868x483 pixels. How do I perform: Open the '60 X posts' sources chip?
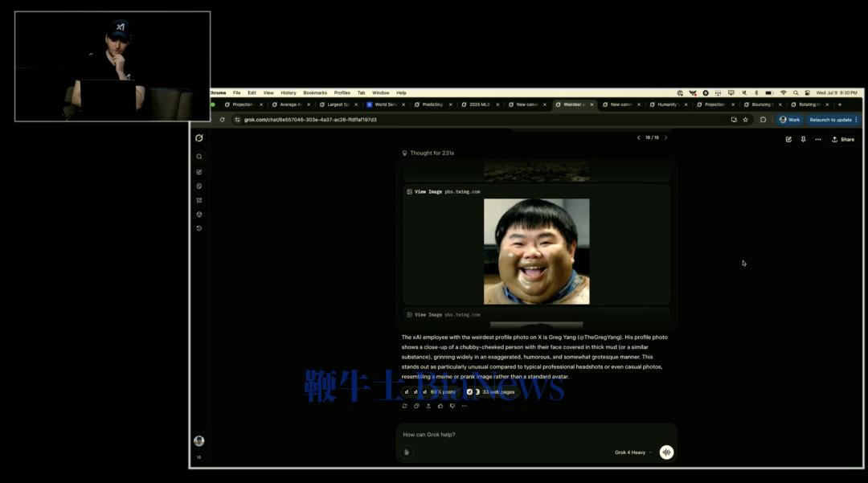click(429, 392)
